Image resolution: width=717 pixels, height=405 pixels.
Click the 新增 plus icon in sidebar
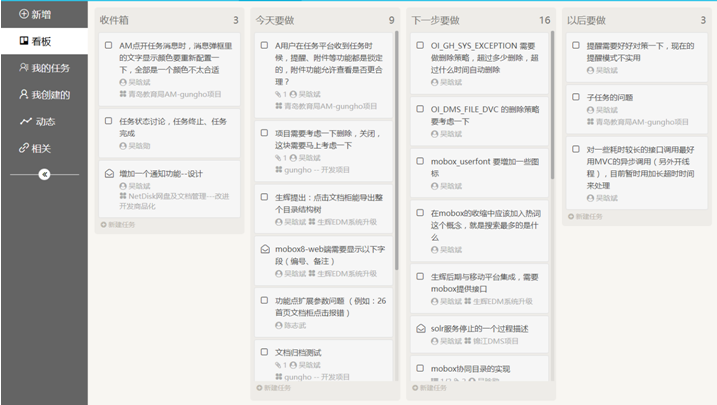pyautogui.click(x=24, y=15)
